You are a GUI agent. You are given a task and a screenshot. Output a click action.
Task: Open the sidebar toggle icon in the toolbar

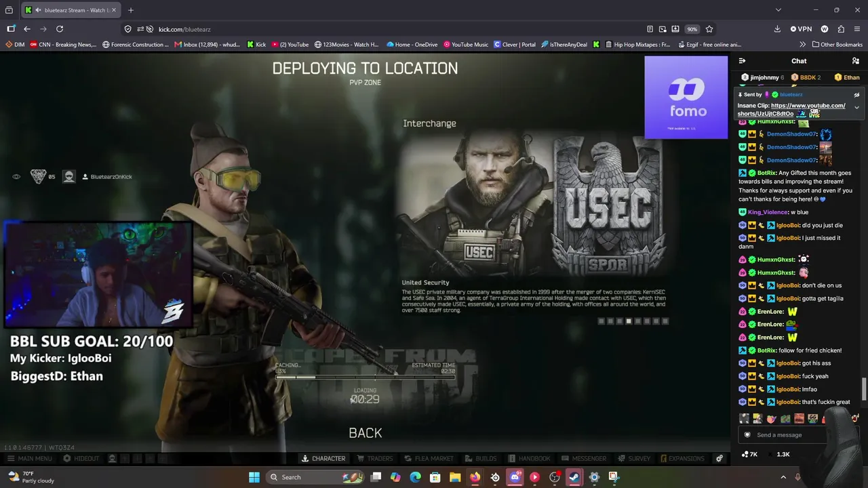coord(11,29)
